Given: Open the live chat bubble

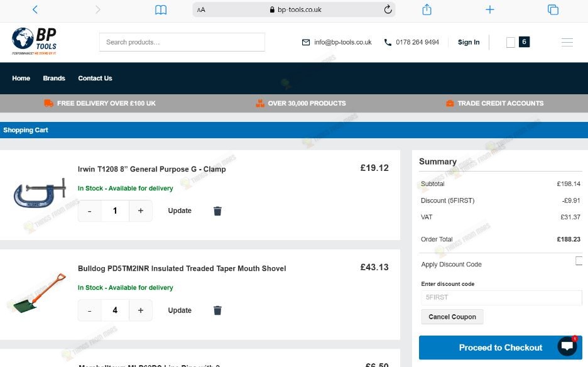Looking at the screenshot, I should pos(567,346).
